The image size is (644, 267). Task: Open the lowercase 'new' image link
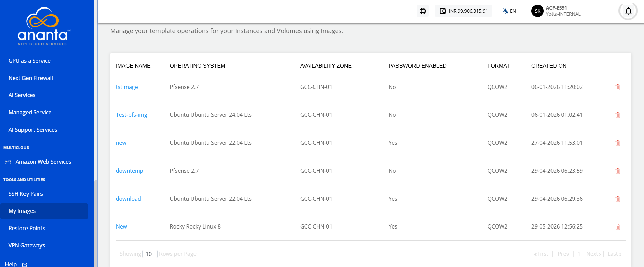coord(121,143)
